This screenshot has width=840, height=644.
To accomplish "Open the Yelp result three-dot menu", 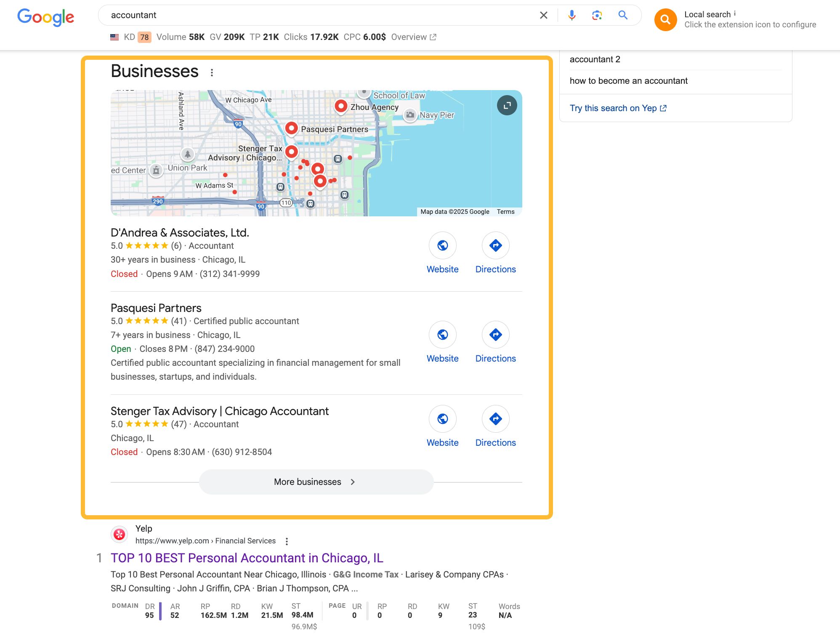I will (286, 541).
